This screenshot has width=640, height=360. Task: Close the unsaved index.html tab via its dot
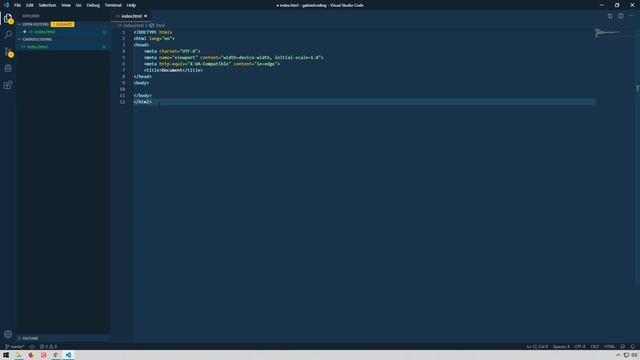click(x=145, y=16)
